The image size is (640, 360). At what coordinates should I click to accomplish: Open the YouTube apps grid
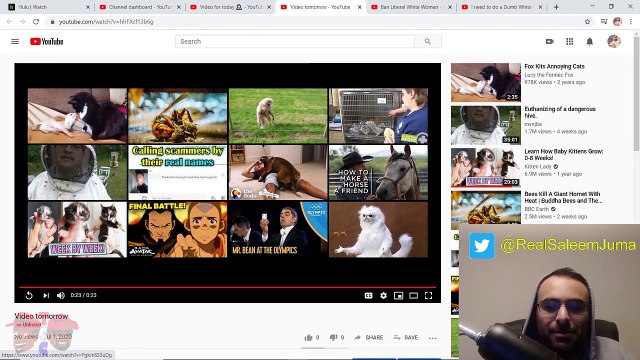pyautogui.click(x=569, y=41)
